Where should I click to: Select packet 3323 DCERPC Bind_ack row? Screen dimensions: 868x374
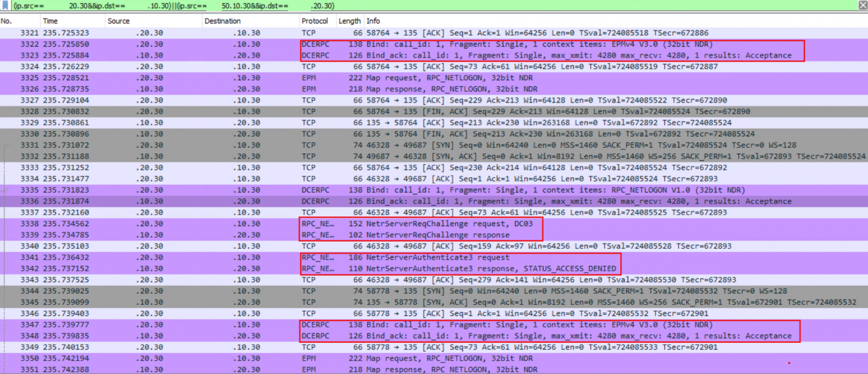point(434,55)
